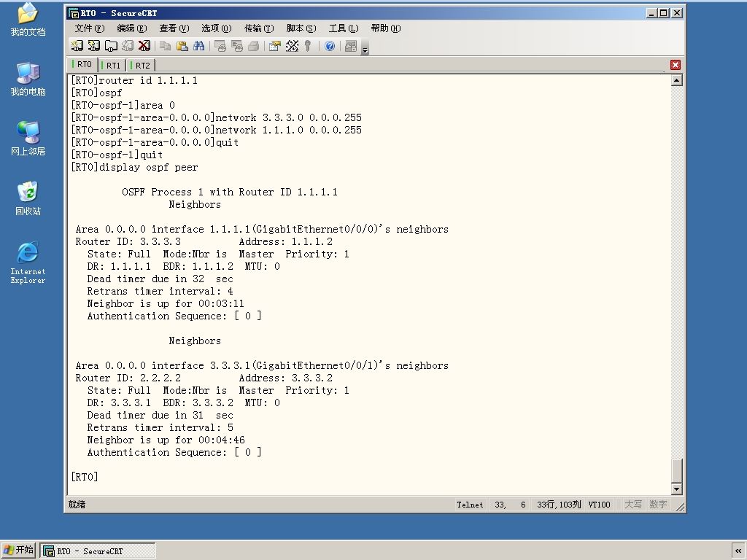Image resolution: width=747 pixels, height=560 pixels.
Task: Click the terminal scrollbar up arrow
Action: [x=676, y=80]
